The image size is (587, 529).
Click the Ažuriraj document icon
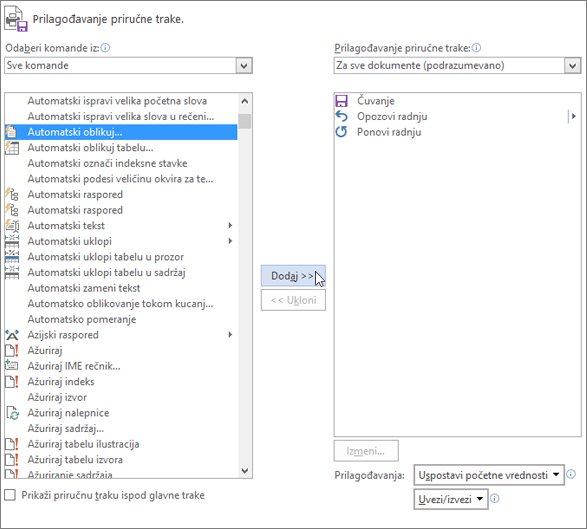coord(12,350)
